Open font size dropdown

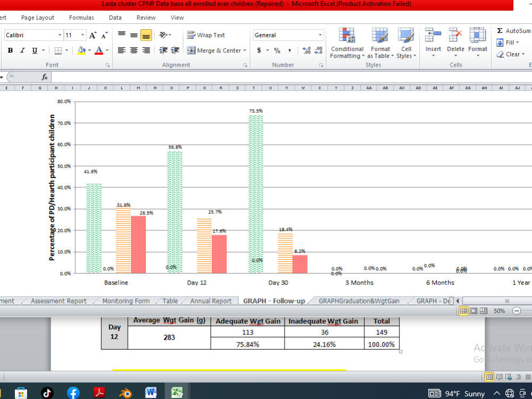tap(82, 35)
